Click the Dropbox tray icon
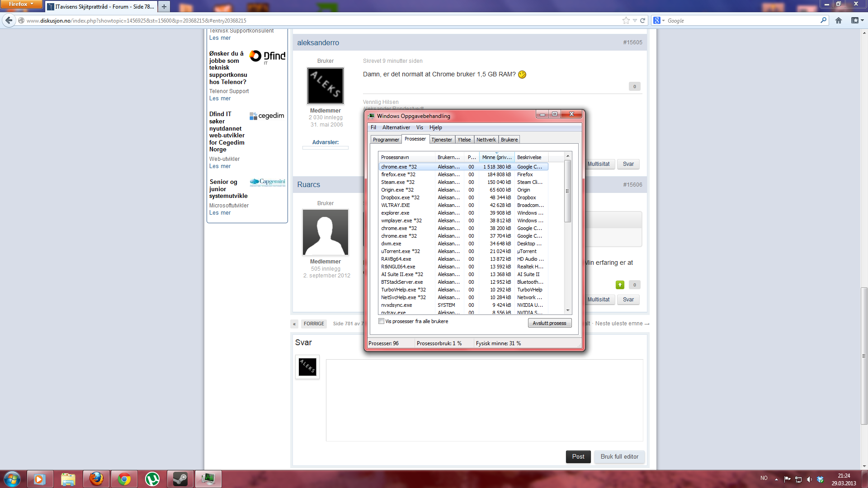 [x=820, y=479]
